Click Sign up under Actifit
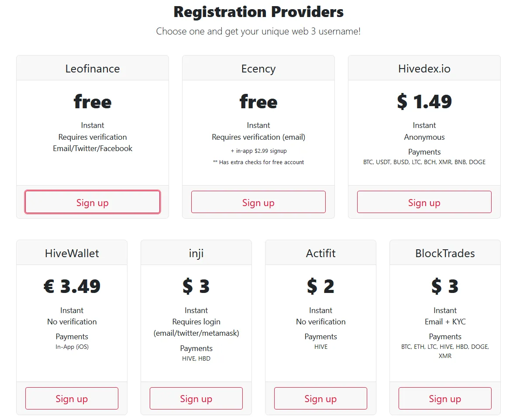Image resolution: width=513 pixels, height=420 pixels. coord(320,398)
